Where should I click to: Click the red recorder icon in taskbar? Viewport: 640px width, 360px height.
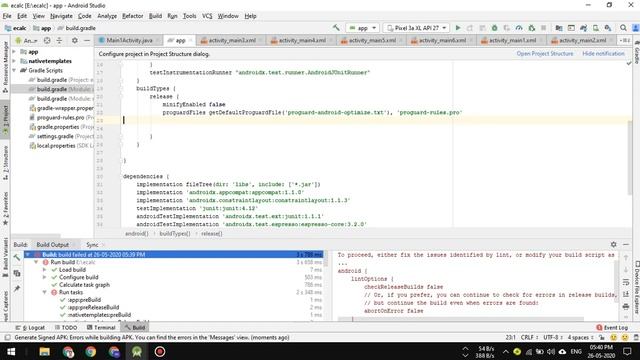pyautogui.click(x=160, y=351)
